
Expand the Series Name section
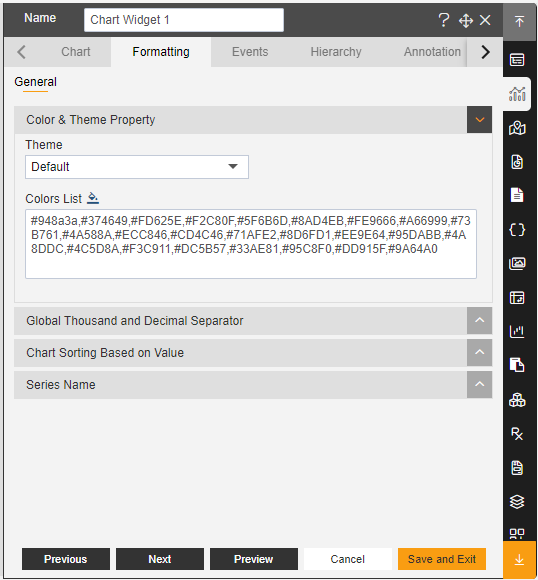479,384
